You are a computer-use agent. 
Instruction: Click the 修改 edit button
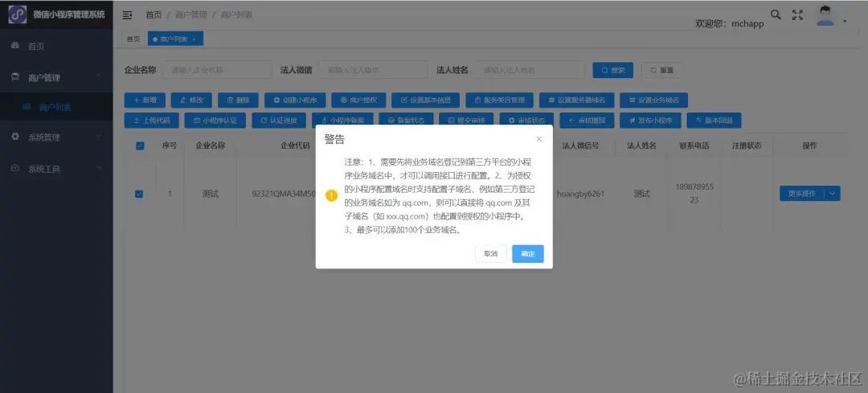(x=191, y=100)
